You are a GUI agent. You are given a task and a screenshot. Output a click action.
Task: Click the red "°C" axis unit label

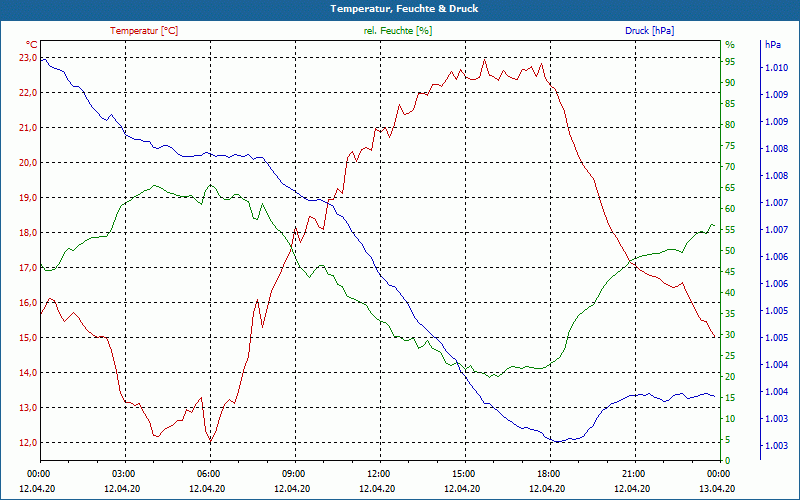point(32,44)
